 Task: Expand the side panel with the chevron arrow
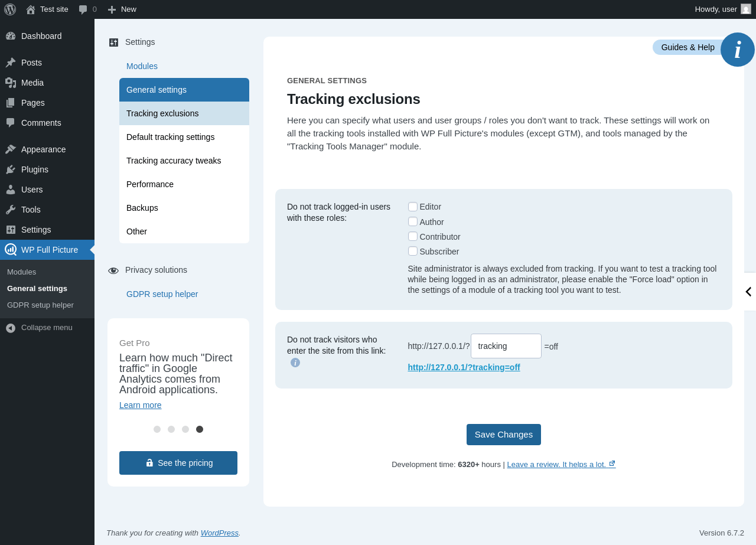748,292
